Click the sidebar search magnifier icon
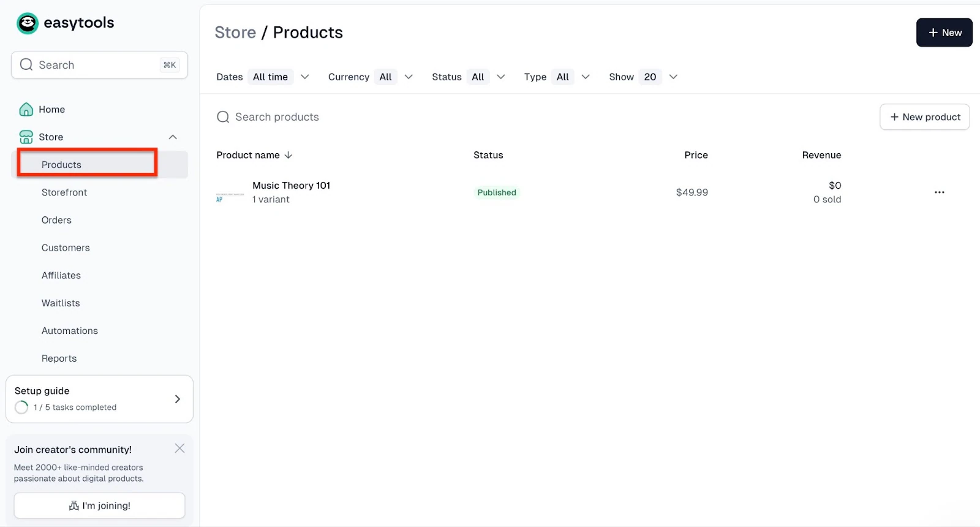Screen dimensions: 980x527 pos(26,64)
